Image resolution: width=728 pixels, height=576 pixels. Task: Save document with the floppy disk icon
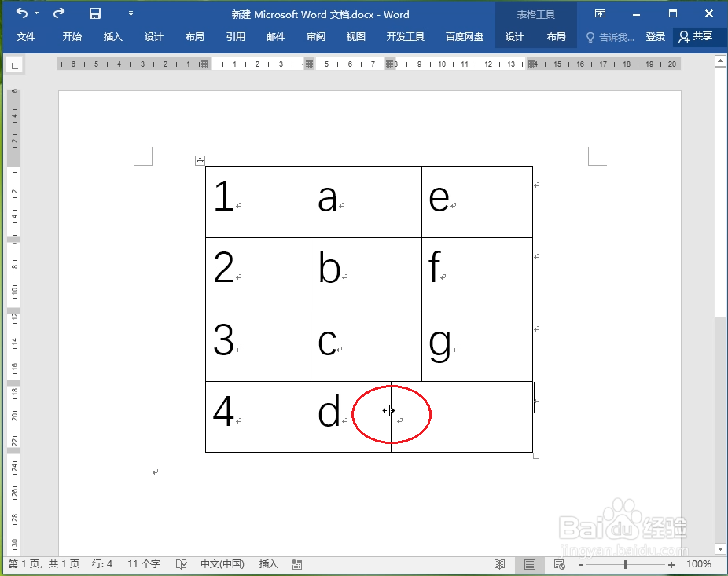coord(94,13)
